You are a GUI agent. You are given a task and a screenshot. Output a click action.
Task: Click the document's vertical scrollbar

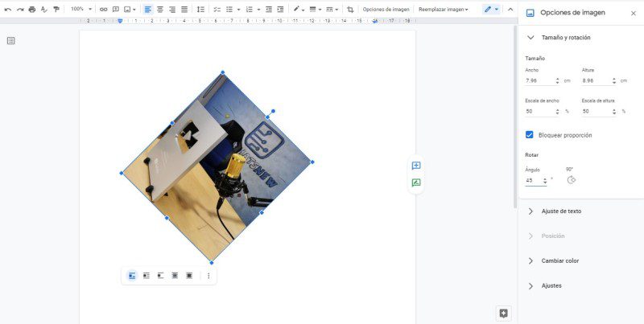coord(515,117)
